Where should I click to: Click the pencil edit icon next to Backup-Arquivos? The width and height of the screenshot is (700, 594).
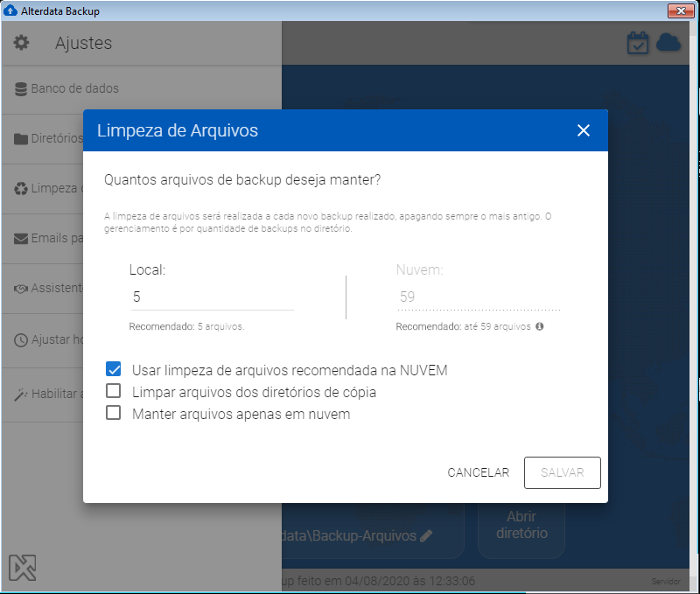click(426, 535)
